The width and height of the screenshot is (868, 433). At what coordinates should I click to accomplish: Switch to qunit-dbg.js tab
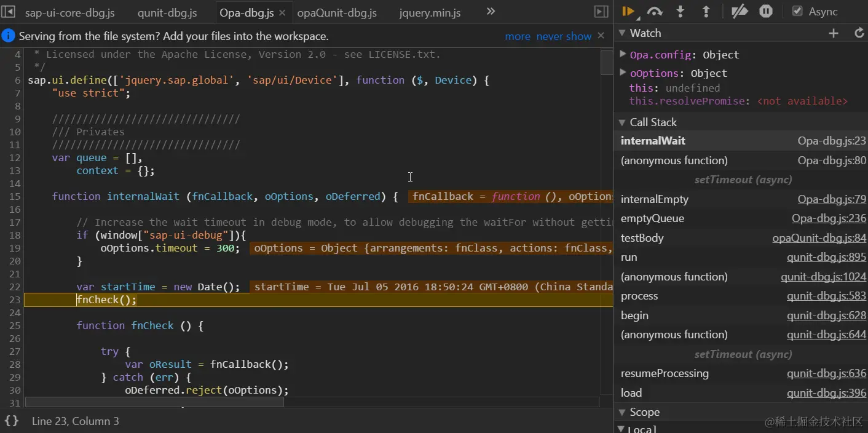point(167,12)
